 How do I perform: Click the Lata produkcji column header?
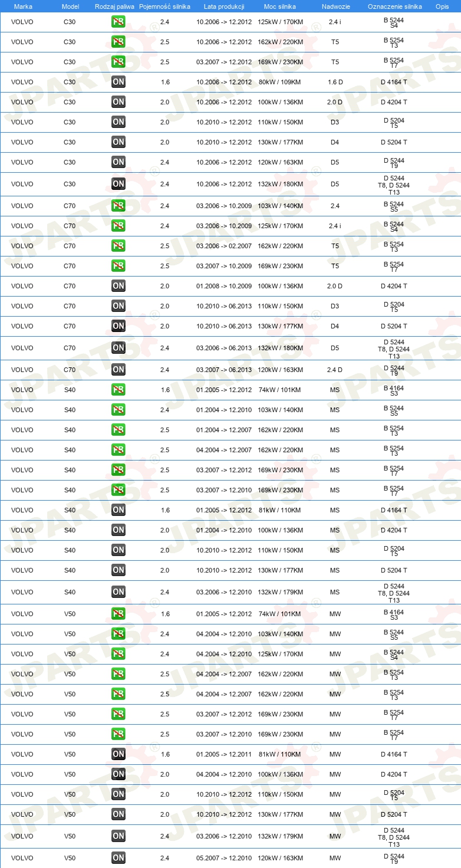[224, 6]
